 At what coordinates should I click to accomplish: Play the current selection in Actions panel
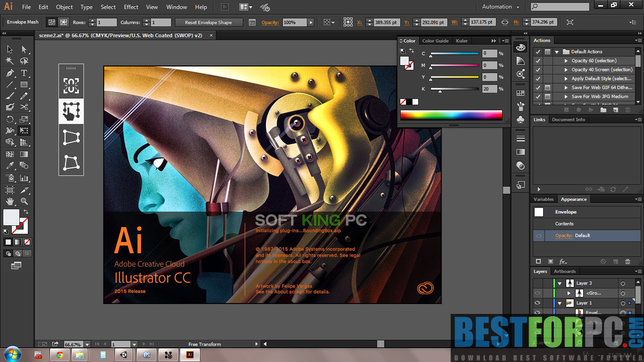click(591, 110)
